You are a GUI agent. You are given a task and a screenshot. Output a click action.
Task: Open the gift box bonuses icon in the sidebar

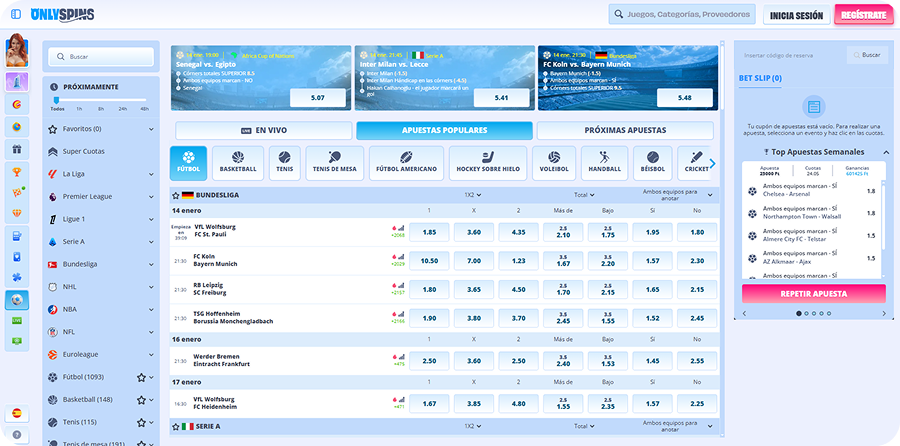tap(17, 149)
